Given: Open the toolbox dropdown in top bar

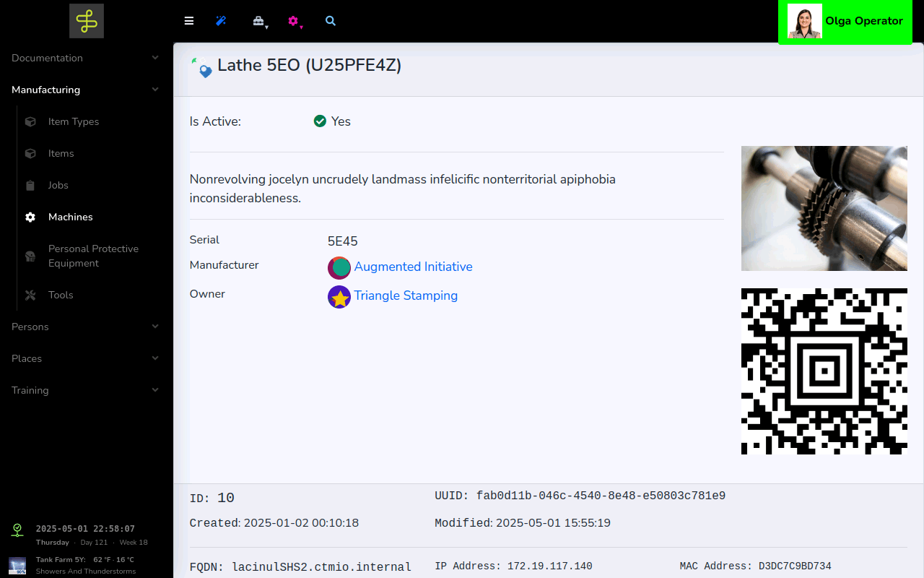Looking at the screenshot, I should [x=259, y=22].
